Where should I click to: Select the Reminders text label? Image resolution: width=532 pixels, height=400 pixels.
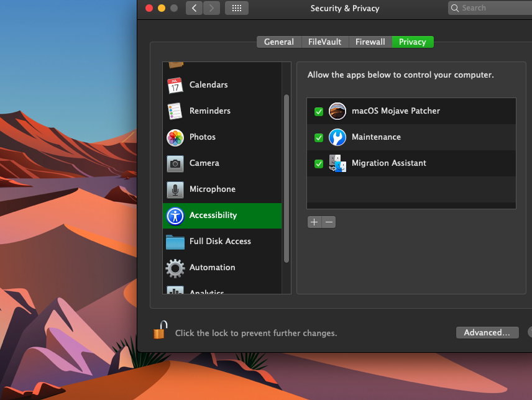coord(209,111)
